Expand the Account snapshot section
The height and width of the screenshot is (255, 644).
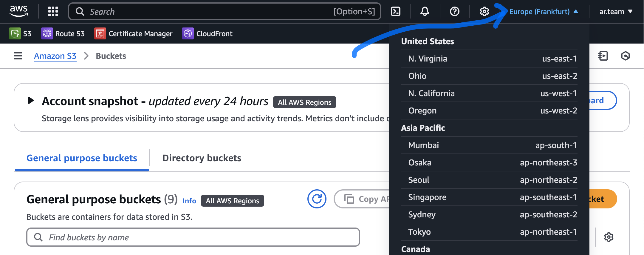[x=31, y=101]
